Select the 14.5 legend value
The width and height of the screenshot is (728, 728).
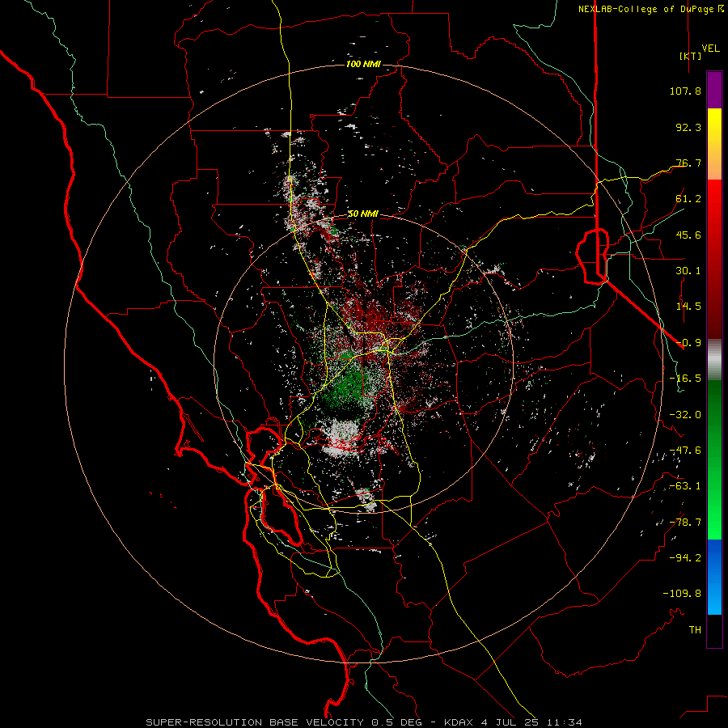[x=688, y=307]
